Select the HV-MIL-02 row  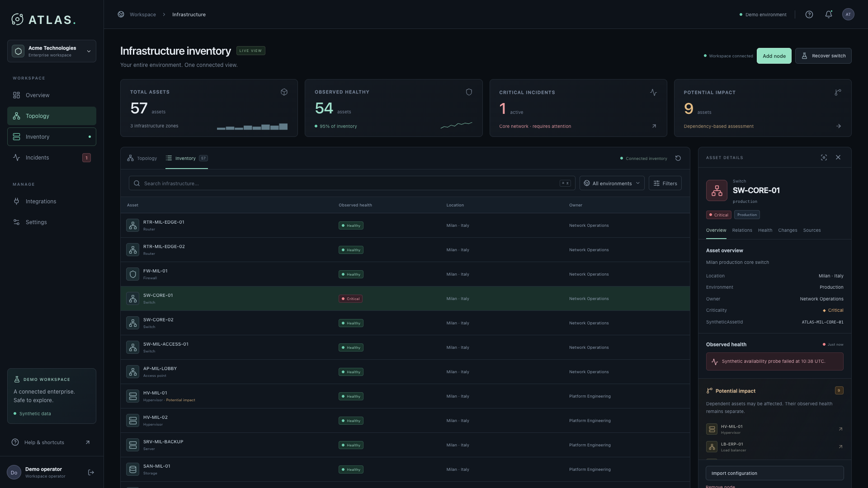tap(405, 421)
